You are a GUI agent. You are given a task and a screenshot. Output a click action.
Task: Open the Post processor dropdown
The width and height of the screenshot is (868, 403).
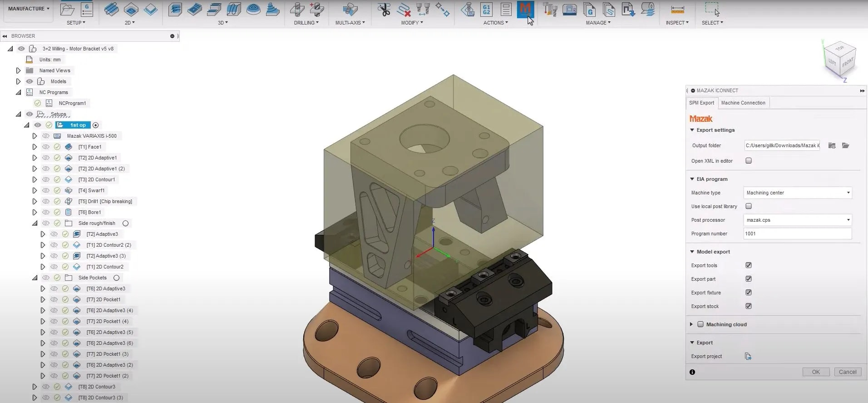tap(798, 220)
